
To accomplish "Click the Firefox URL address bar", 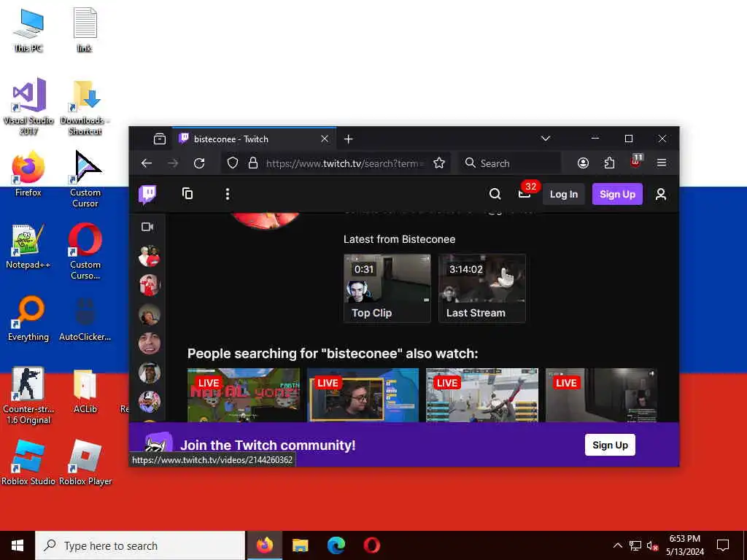I will coord(346,163).
